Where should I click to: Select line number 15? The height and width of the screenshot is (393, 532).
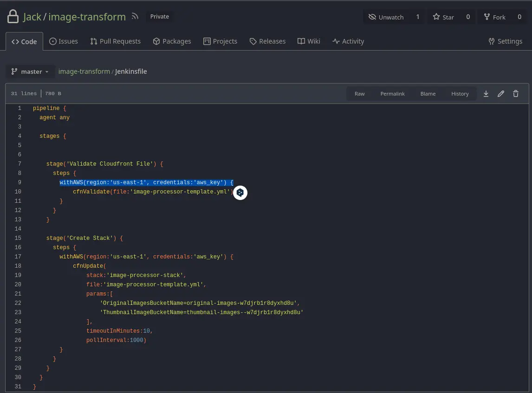(x=18, y=238)
